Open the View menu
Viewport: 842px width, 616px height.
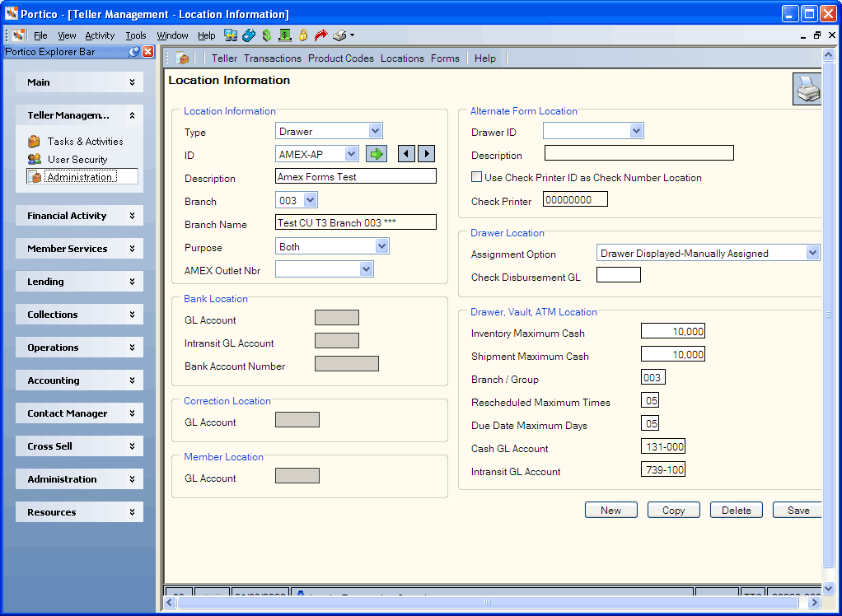pos(67,35)
